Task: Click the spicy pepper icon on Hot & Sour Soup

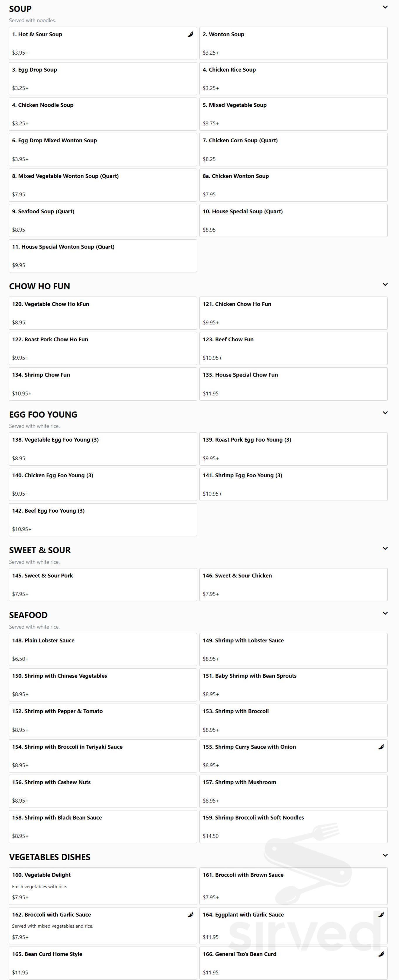Action: click(190, 34)
